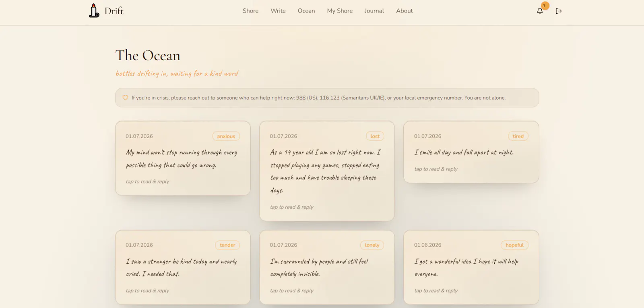
Task: Tap to read & reply on anxious card
Action: (147, 181)
